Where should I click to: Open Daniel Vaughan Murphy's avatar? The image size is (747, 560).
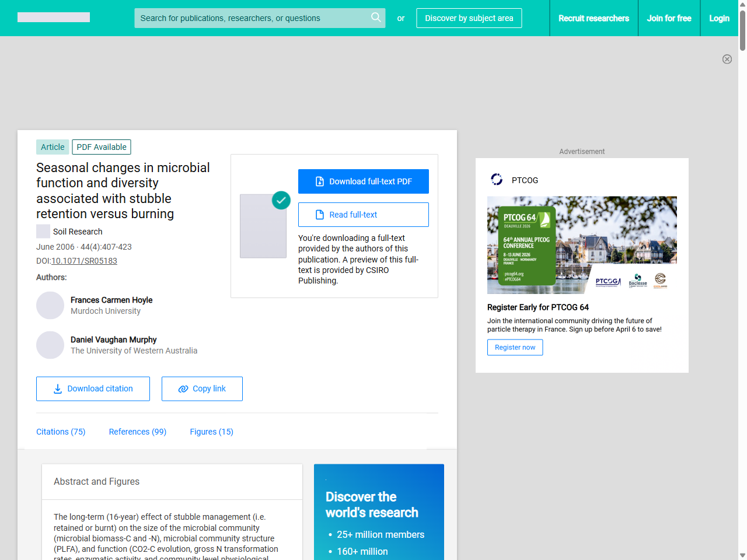(x=50, y=345)
